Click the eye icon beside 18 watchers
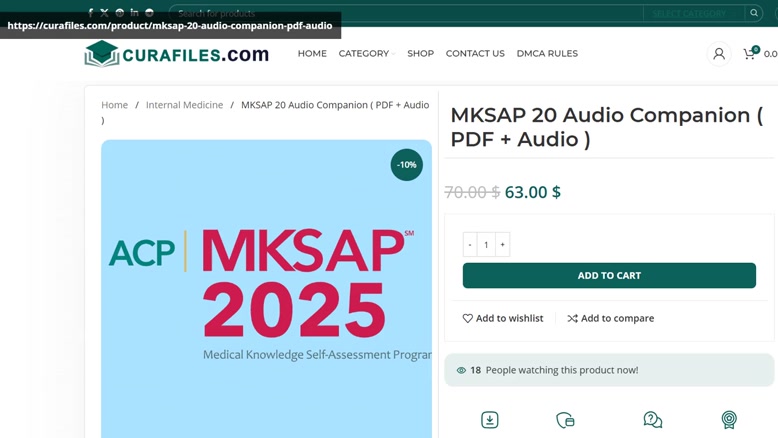 pyautogui.click(x=461, y=370)
